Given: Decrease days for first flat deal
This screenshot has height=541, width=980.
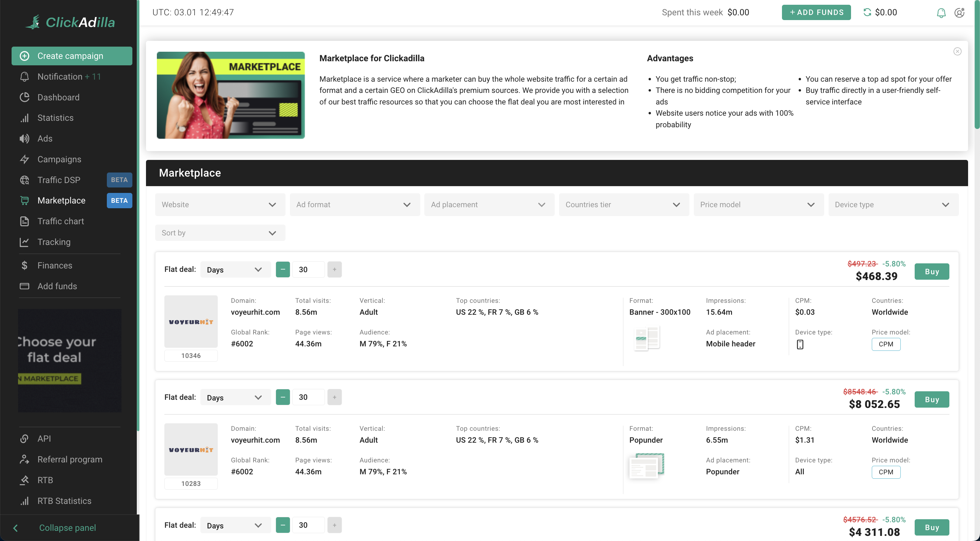Looking at the screenshot, I should click(x=283, y=269).
